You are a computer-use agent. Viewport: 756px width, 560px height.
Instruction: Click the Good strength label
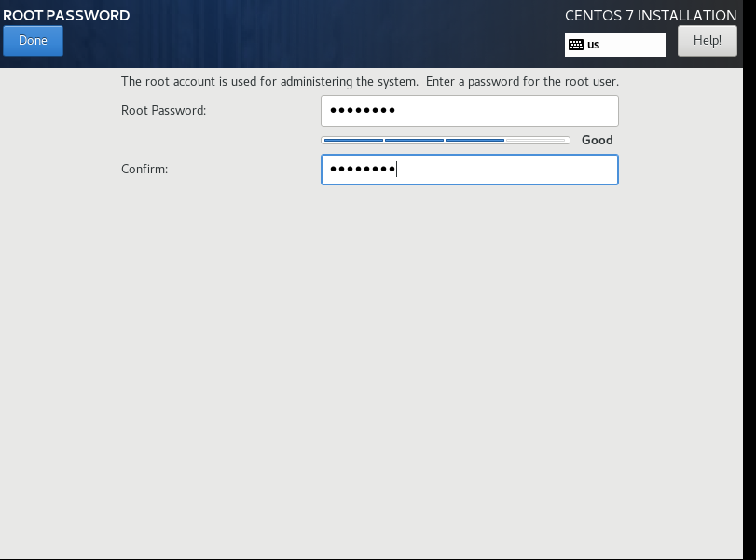coord(597,141)
